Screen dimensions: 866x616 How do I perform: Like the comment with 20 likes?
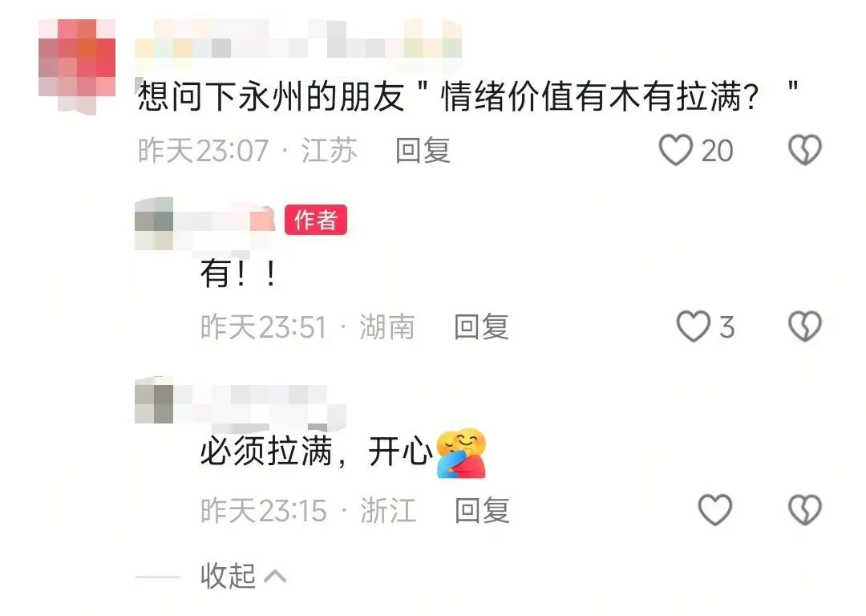[x=675, y=150]
